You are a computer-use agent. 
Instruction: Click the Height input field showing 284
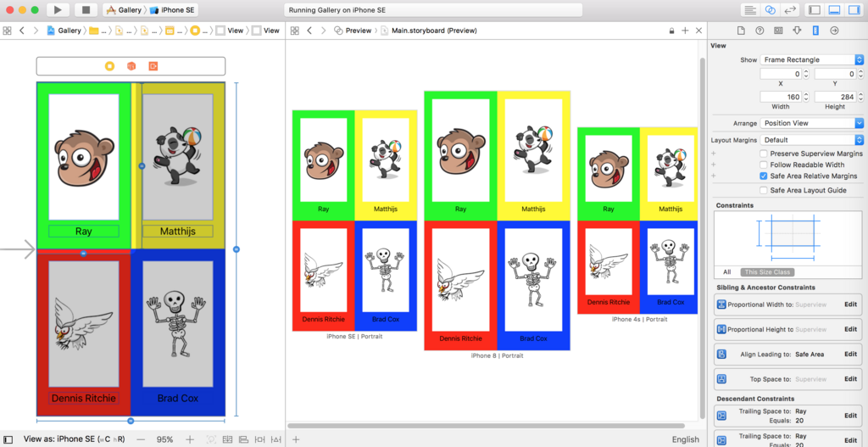835,97
